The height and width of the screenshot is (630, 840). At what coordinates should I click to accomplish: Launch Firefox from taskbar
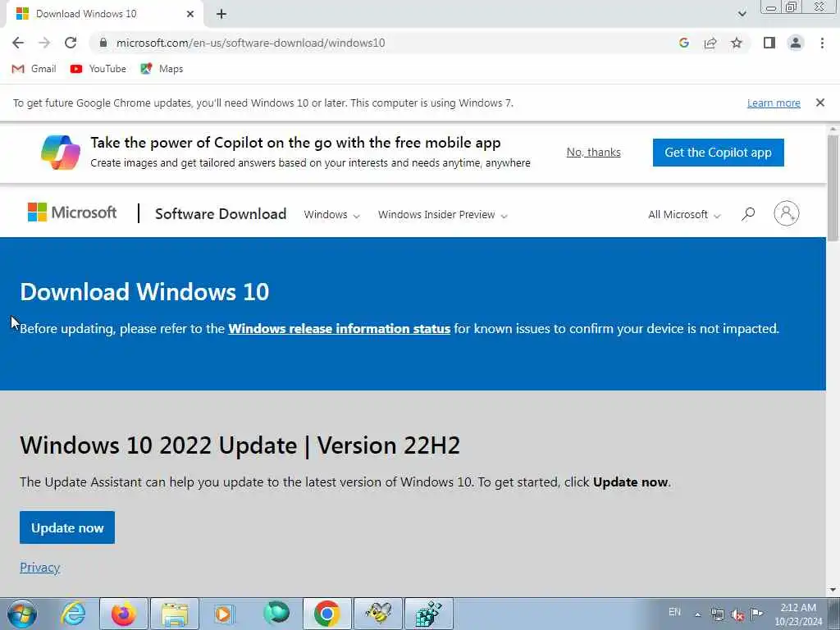click(x=123, y=614)
